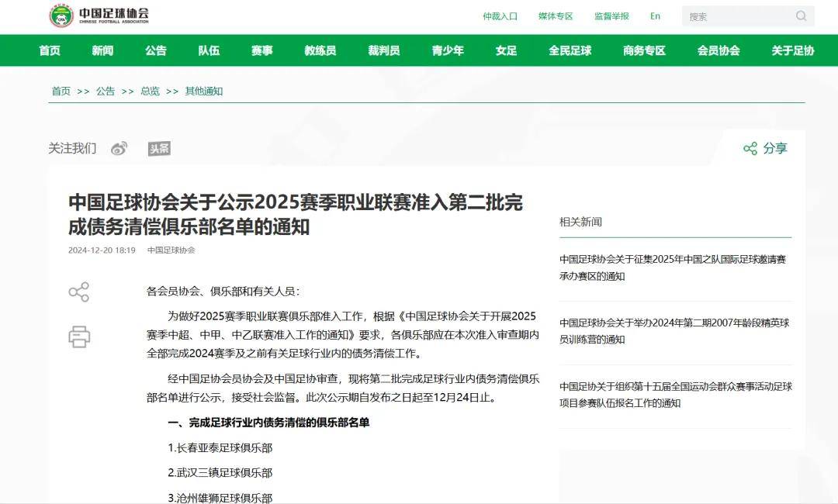Click list item 2.武汉三镇足球俱乐部
Image resolution: width=838 pixels, height=504 pixels.
point(220,473)
